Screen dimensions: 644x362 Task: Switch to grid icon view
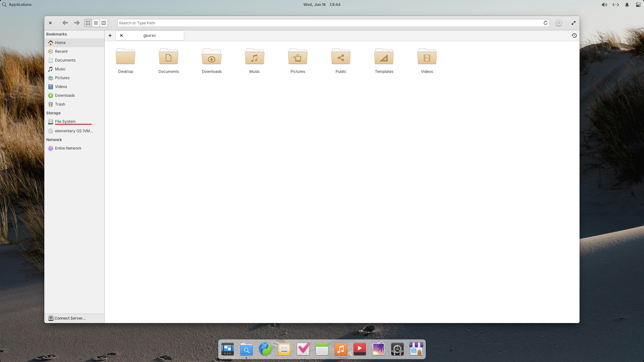coord(88,23)
